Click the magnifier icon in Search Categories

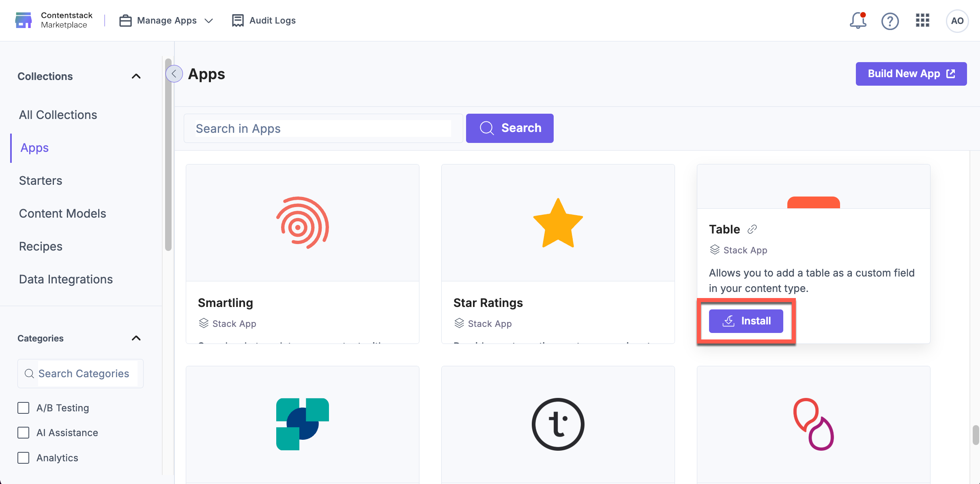click(29, 374)
